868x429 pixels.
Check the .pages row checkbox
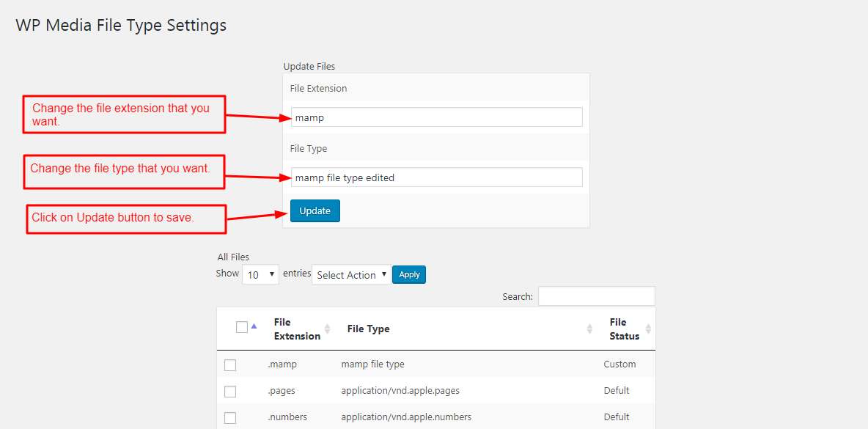[230, 392]
